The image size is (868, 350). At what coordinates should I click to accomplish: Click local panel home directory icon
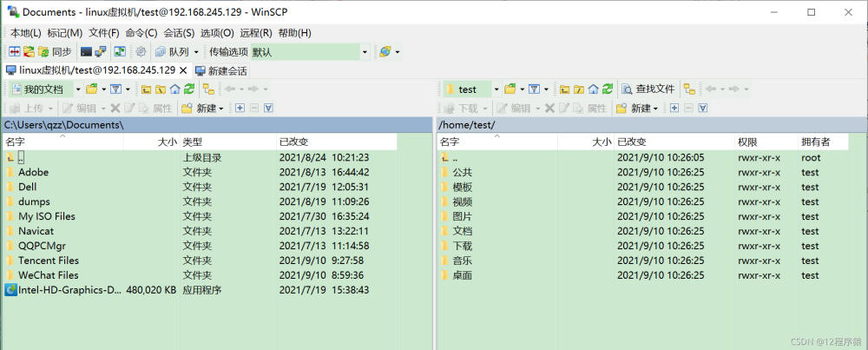tap(175, 89)
